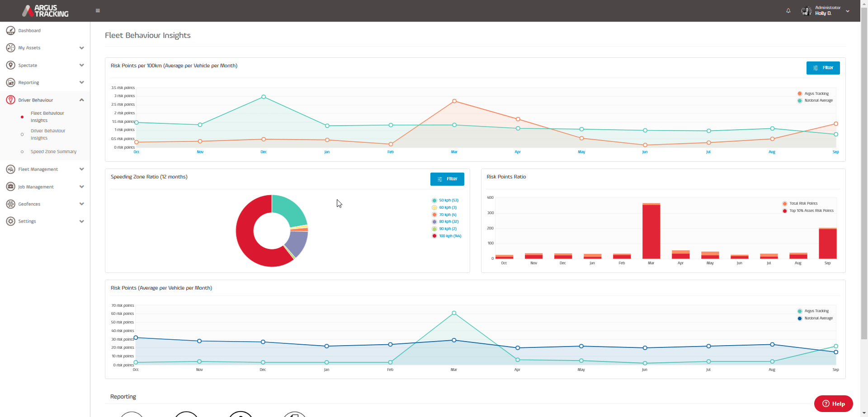
Task: Toggle 100 kph legend entry visibility
Action: click(x=447, y=236)
